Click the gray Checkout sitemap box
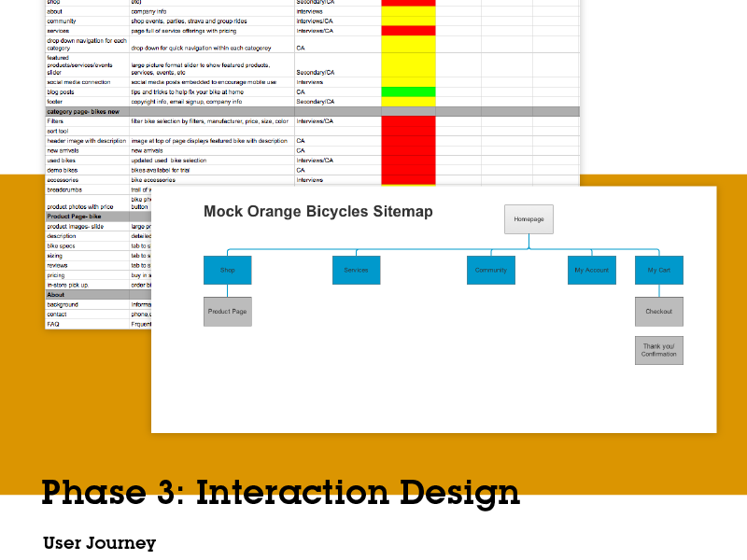 (659, 312)
